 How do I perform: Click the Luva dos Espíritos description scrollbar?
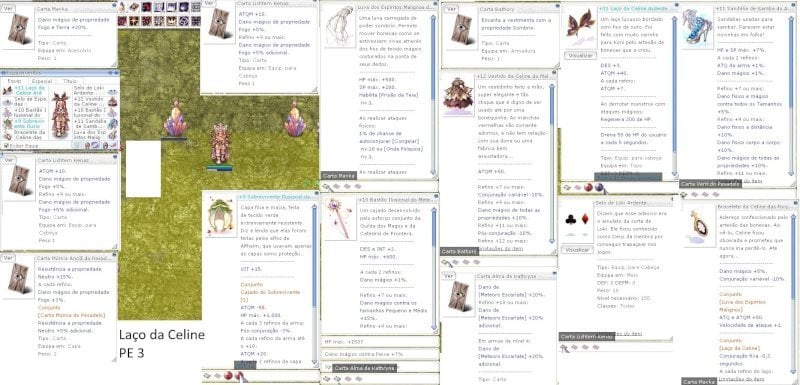pyautogui.click(x=433, y=94)
